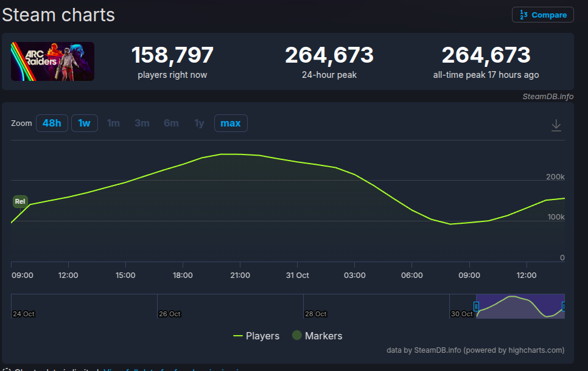This screenshot has width=588, height=371.
Task: Click the right navigator range handle
Action: [564, 306]
